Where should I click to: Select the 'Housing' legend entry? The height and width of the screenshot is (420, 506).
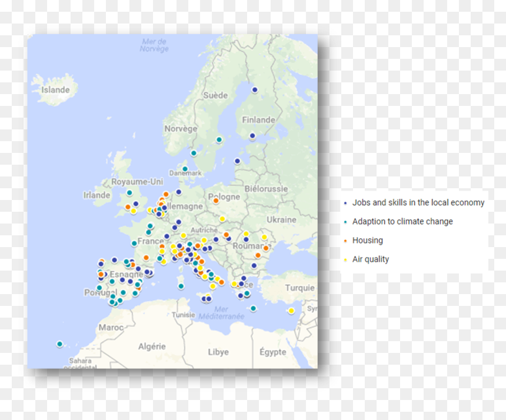(368, 241)
